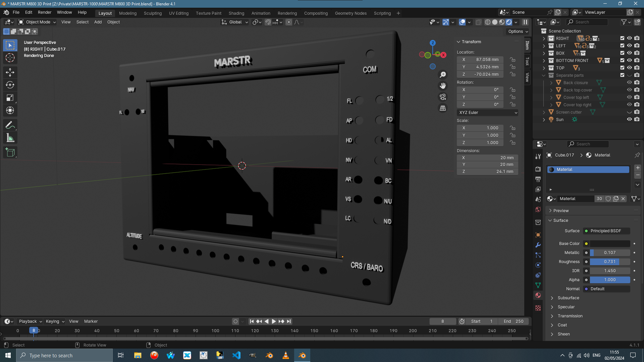Switch perspective/orthographic grid icon
Image resolution: width=644 pixels, height=362 pixels.
coord(443,108)
